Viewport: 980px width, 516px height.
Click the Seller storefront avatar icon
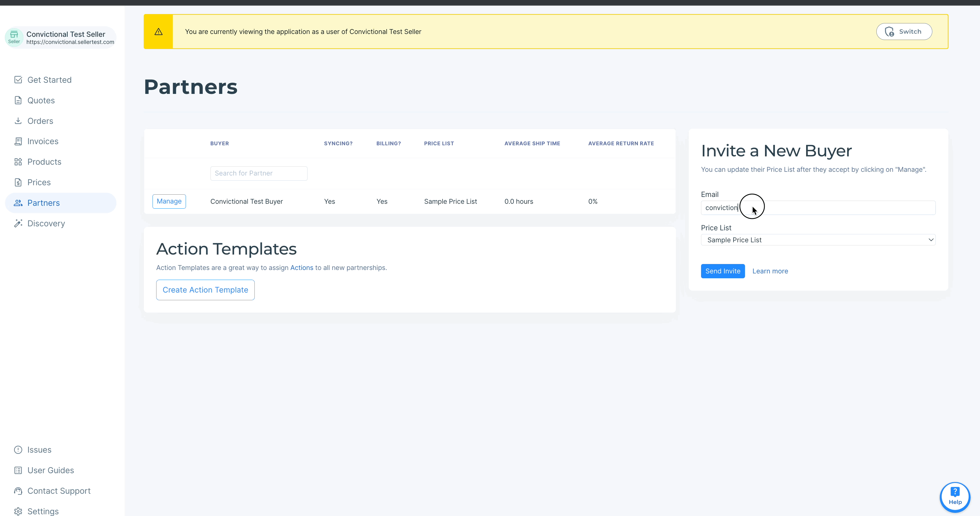point(14,37)
